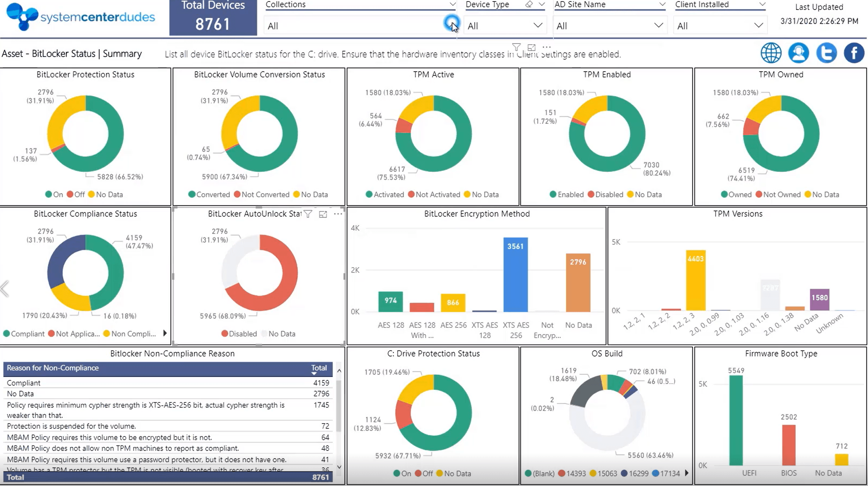
Task: Open the globe website icon
Action: [771, 53]
